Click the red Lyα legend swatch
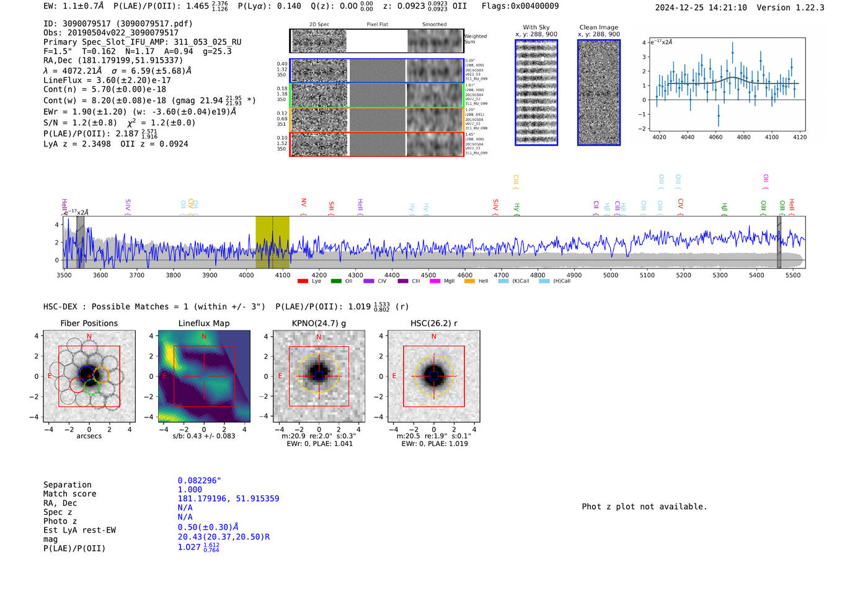This screenshot has height=591, width=868. (303, 282)
